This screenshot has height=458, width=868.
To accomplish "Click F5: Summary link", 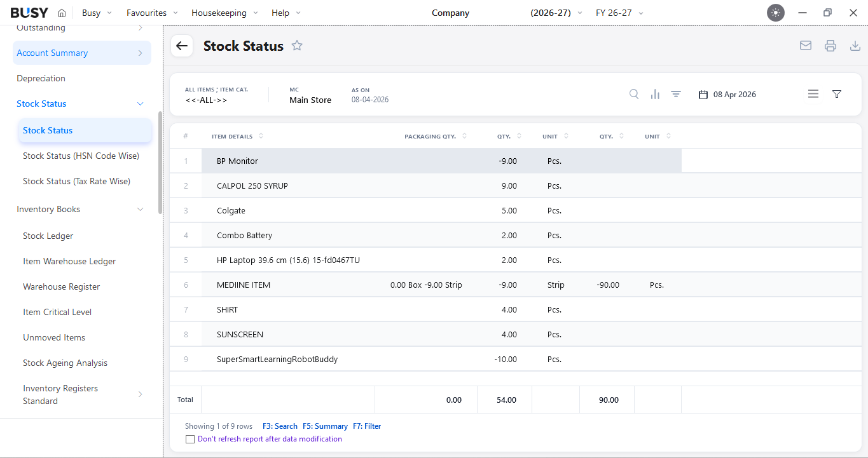I will coord(325,426).
